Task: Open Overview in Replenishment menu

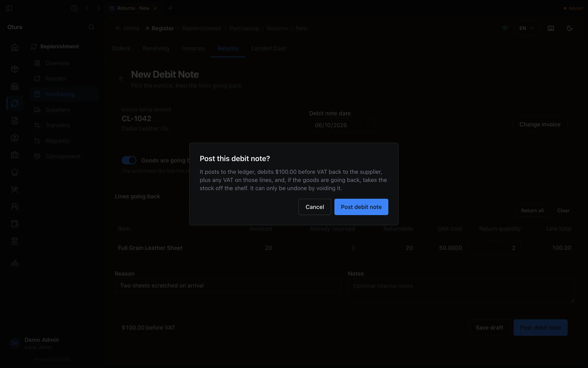Action: point(64,63)
